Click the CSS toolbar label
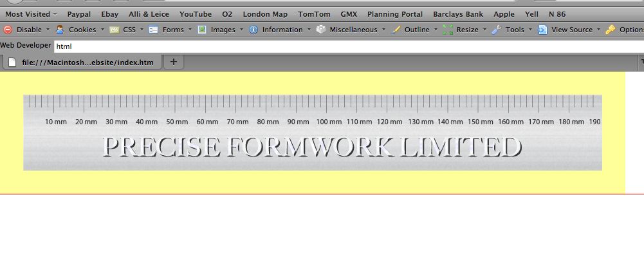 pos(129,30)
